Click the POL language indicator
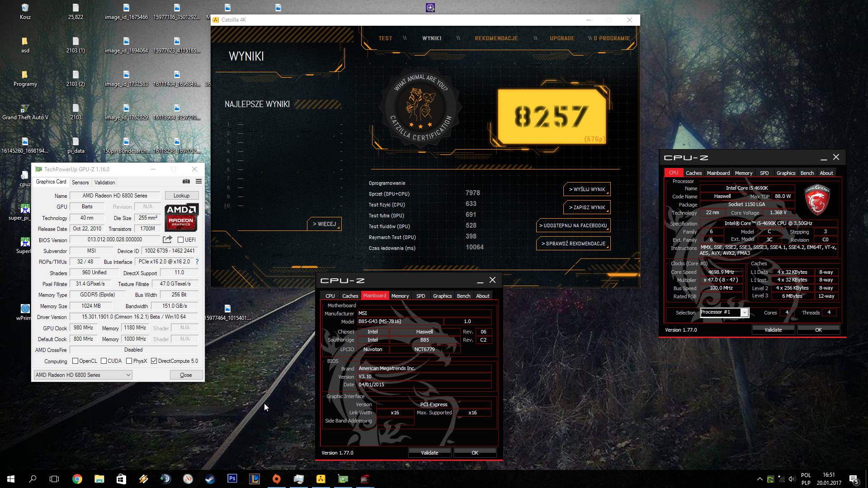 click(806, 475)
